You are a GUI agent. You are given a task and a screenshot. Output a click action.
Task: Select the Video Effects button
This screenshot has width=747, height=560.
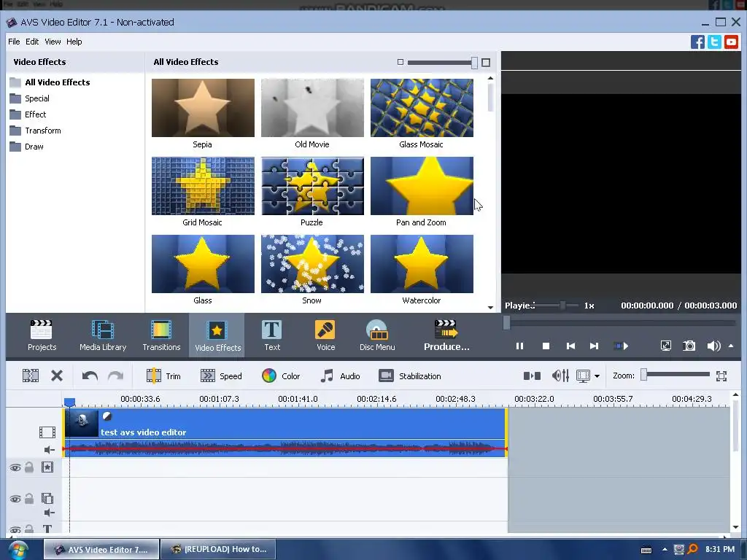[217, 335]
